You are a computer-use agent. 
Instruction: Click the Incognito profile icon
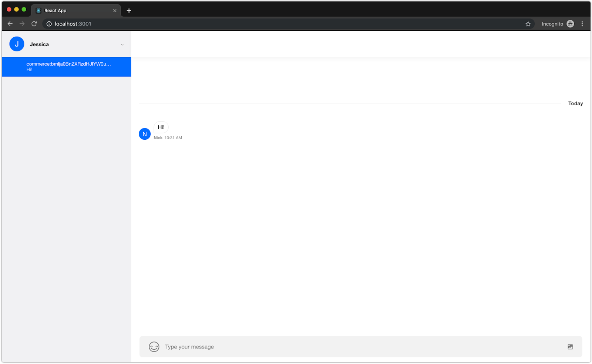570,24
